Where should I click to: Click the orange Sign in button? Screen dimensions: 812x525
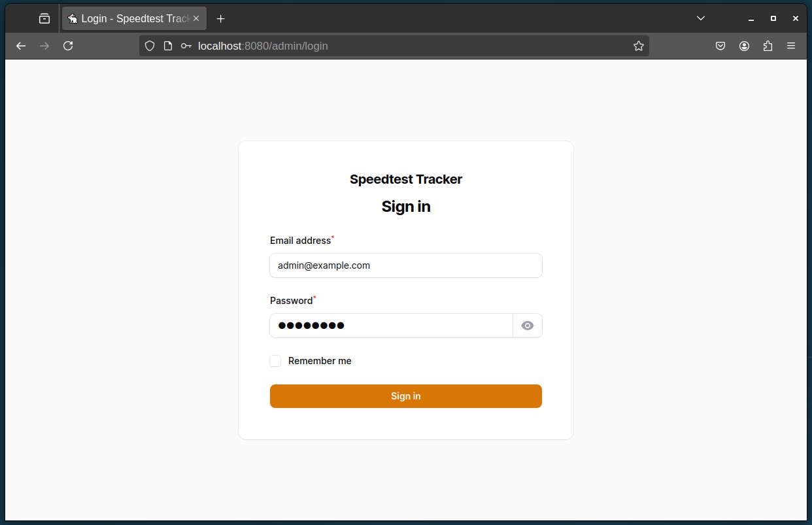[x=406, y=396]
